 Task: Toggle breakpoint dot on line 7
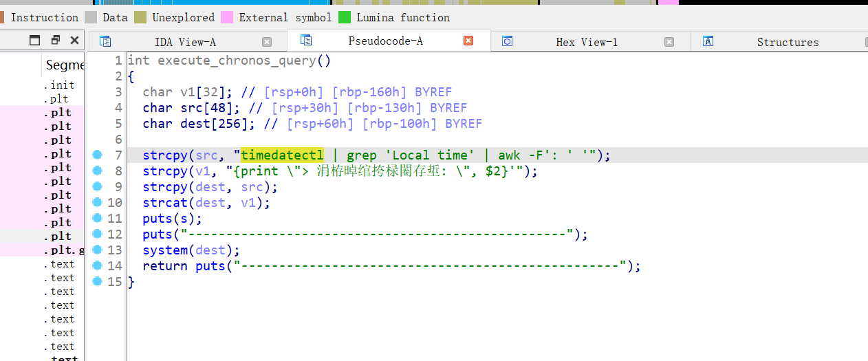[97, 155]
